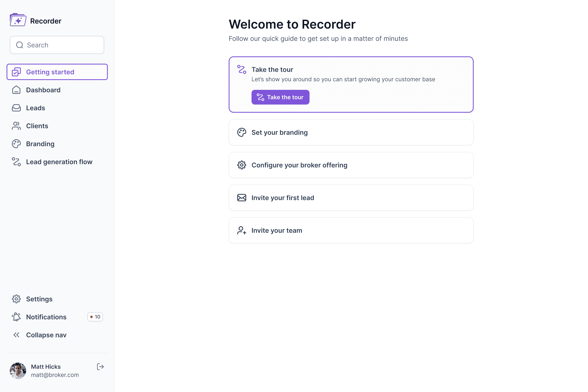Screen dimensions: 588x392
Task: Click the add-person icon on Invite your team
Action: [x=242, y=230]
